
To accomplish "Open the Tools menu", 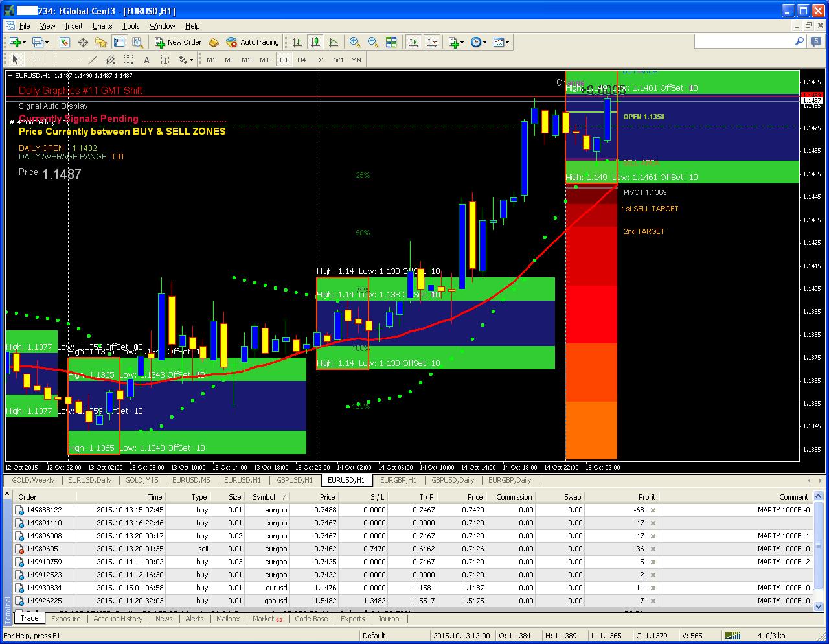I will 131,26.
